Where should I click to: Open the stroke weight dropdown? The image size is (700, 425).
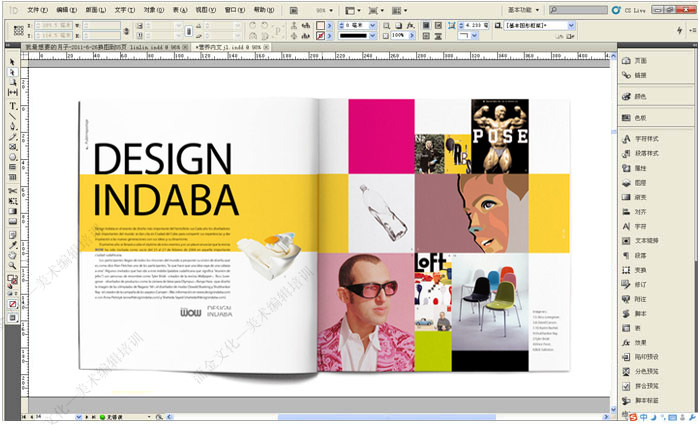coord(372,26)
